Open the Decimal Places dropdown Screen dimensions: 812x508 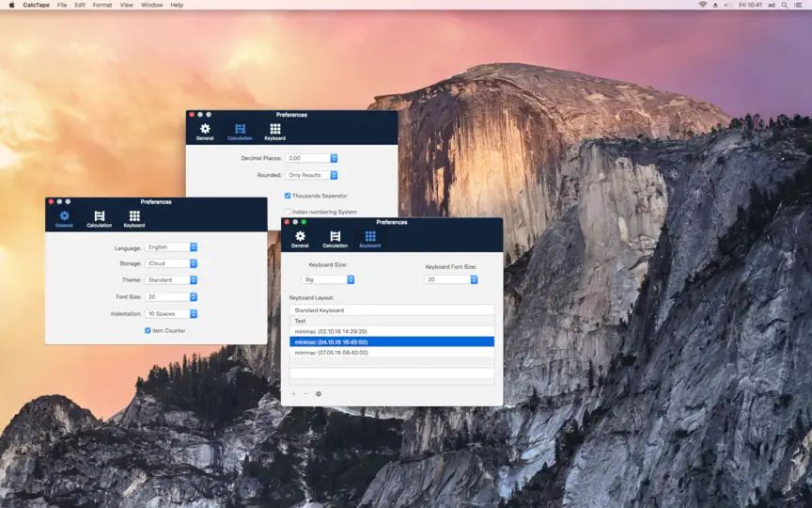[311, 158]
